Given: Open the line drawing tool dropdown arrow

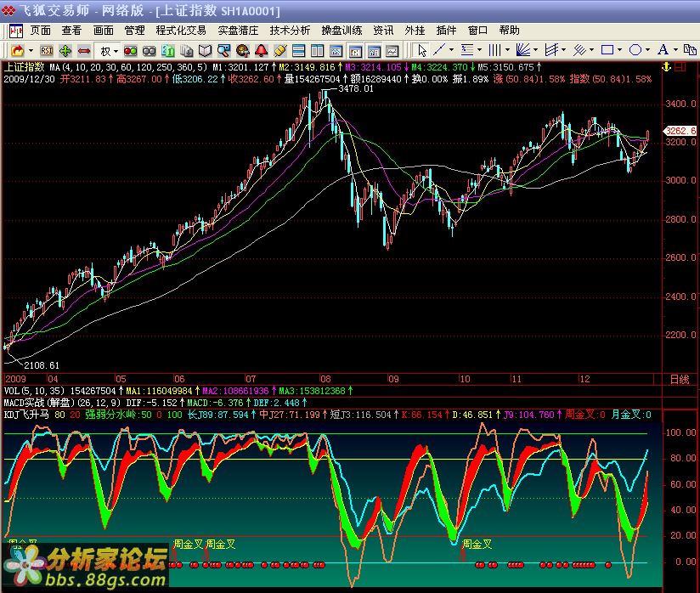Looking at the screenshot, I should pos(451,51).
